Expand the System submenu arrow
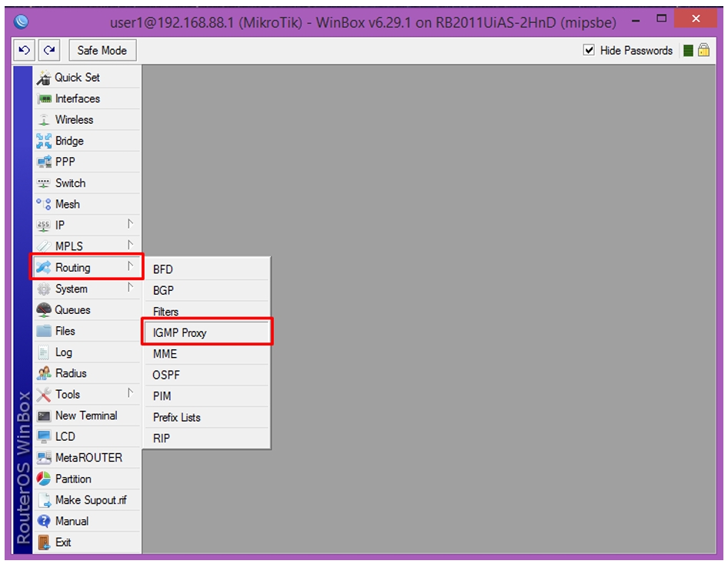Image resolution: width=728 pixels, height=564 pixels. [x=131, y=289]
